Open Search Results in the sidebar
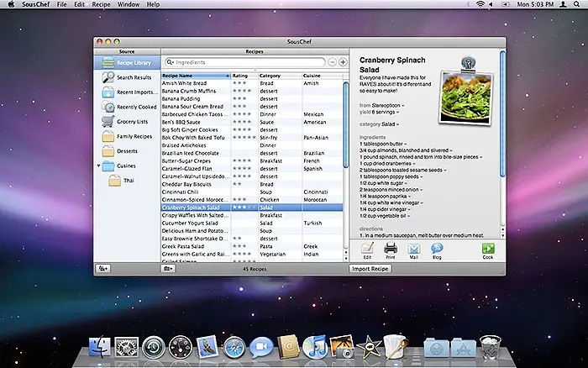 coord(127,77)
